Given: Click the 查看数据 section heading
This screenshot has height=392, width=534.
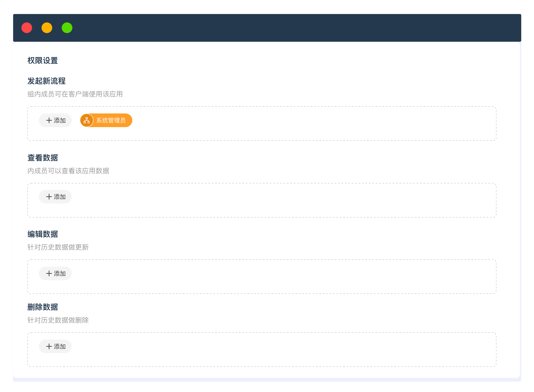Looking at the screenshot, I should pyautogui.click(x=42, y=158).
